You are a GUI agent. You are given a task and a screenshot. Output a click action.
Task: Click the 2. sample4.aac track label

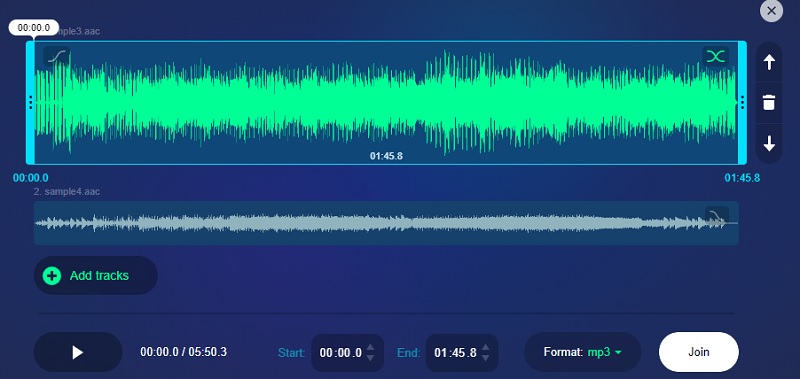(x=67, y=192)
